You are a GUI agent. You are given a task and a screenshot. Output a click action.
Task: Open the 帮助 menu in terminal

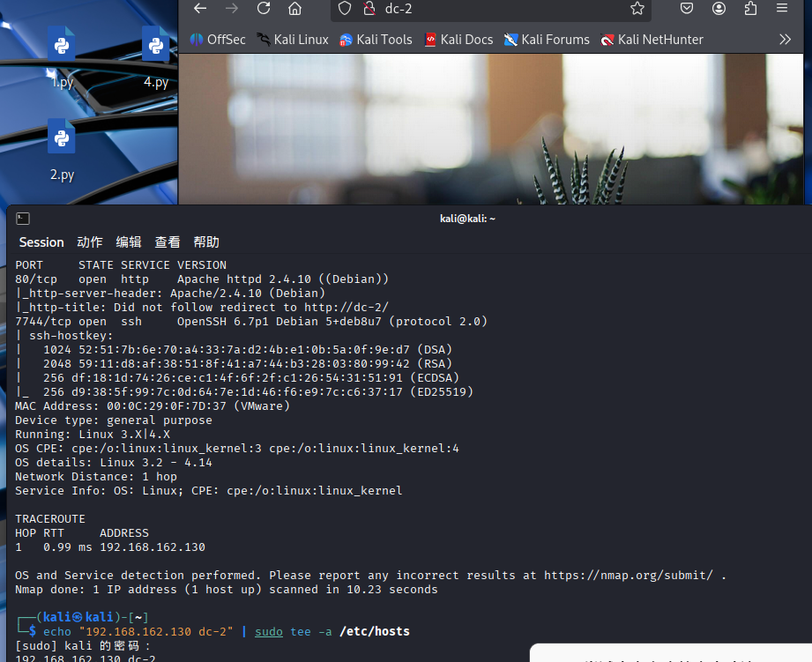pyautogui.click(x=206, y=242)
